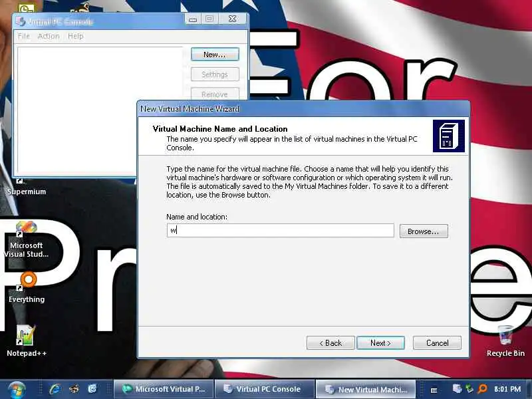Click the Back button in the wizard
Viewport: 532px width, 399px height.
[331, 342]
